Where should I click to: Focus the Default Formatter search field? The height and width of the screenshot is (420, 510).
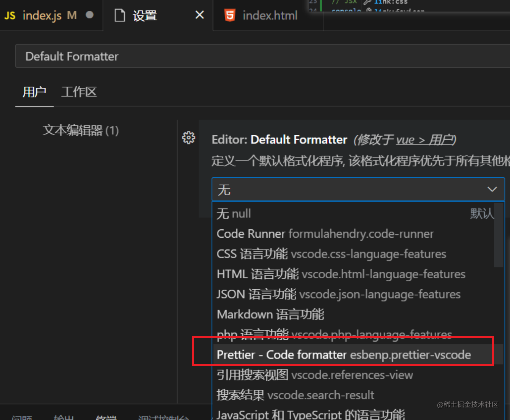263,56
